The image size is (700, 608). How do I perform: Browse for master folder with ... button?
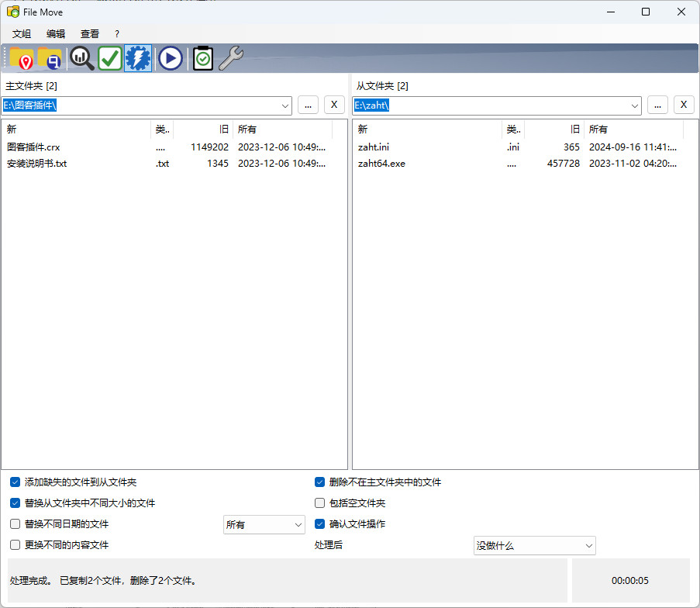tap(308, 105)
